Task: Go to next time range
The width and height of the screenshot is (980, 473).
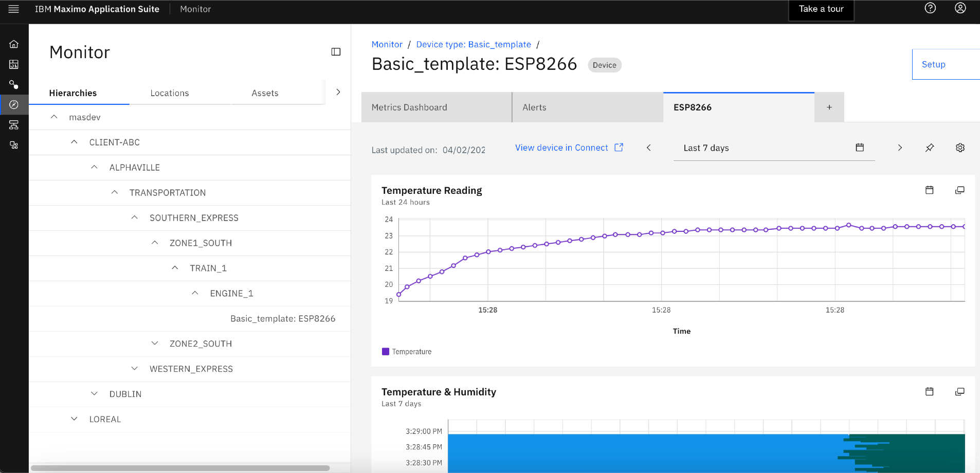Action: 900,148
